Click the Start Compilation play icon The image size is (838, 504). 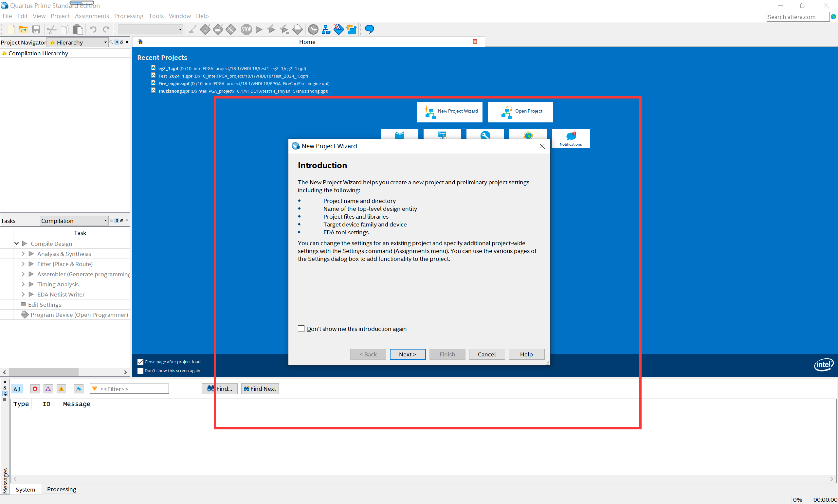click(x=259, y=29)
